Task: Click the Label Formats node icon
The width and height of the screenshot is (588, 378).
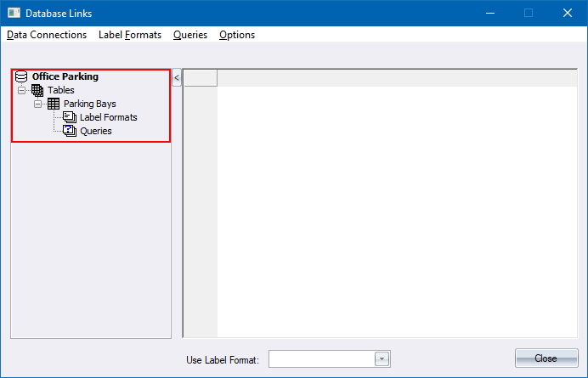Action: pos(70,117)
